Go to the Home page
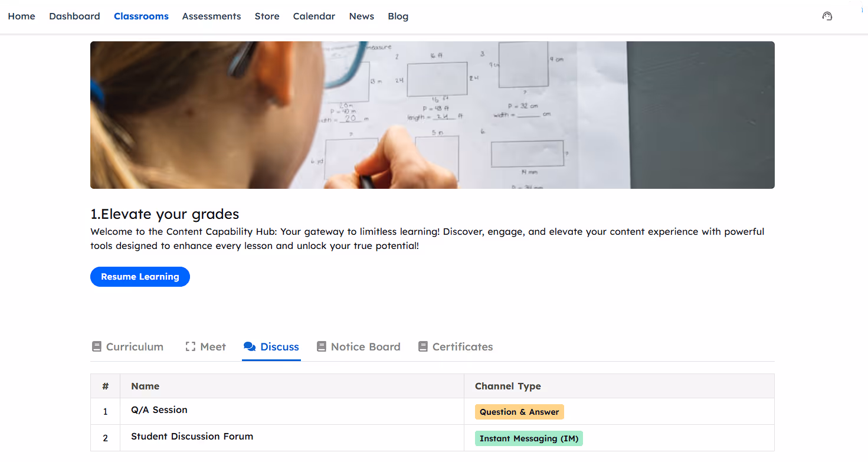The width and height of the screenshot is (868, 462). [21, 17]
